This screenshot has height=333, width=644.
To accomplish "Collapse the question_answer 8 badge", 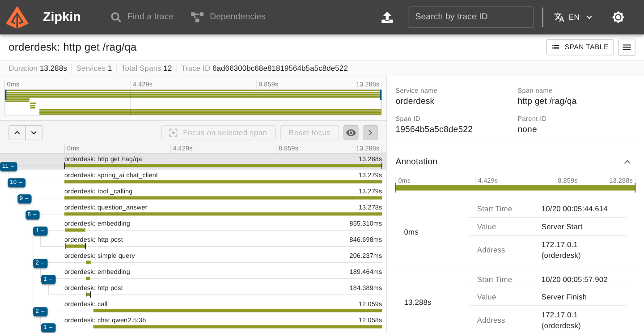I will point(32,214).
